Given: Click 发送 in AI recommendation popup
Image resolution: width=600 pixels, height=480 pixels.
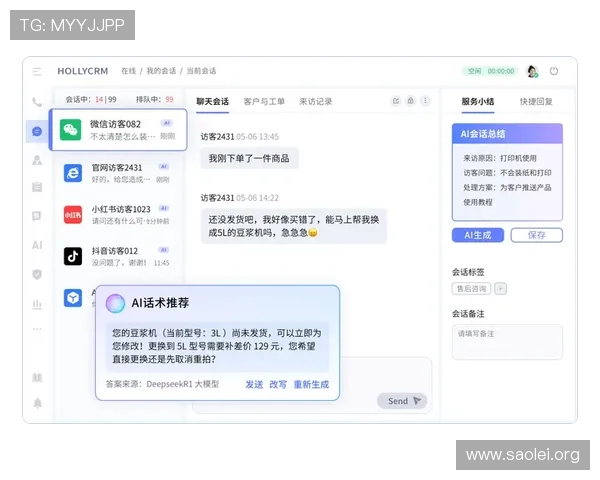Looking at the screenshot, I should pos(254,384).
